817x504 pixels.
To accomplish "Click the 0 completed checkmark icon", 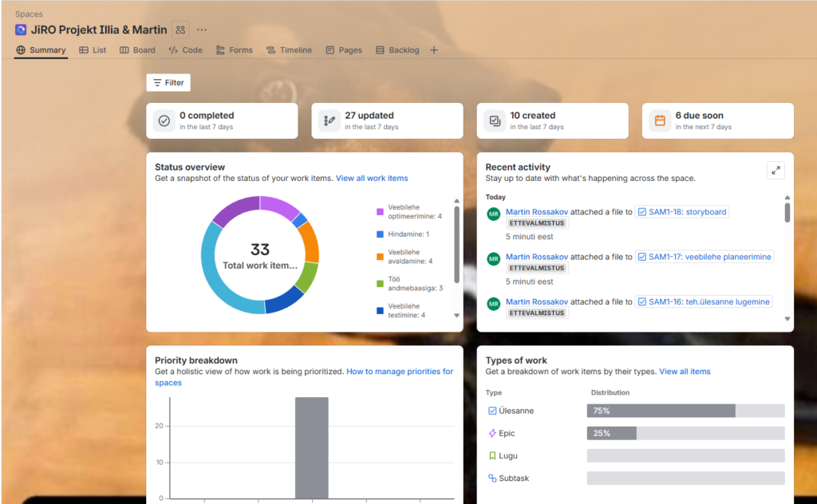I will 164,121.
